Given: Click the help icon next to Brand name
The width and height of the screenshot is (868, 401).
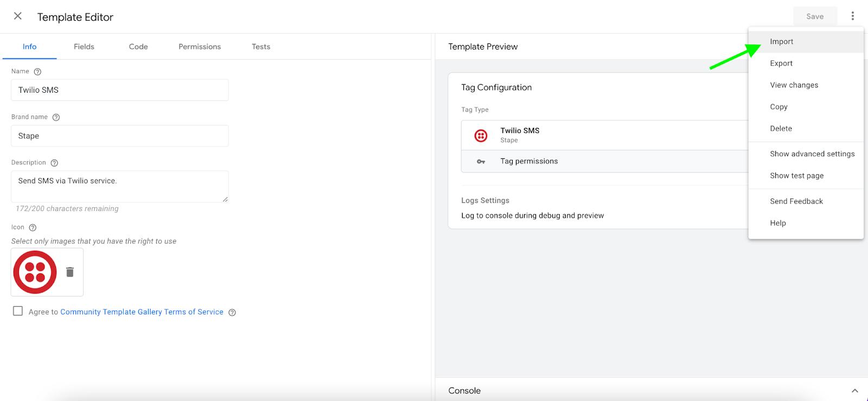Looking at the screenshot, I should point(56,117).
